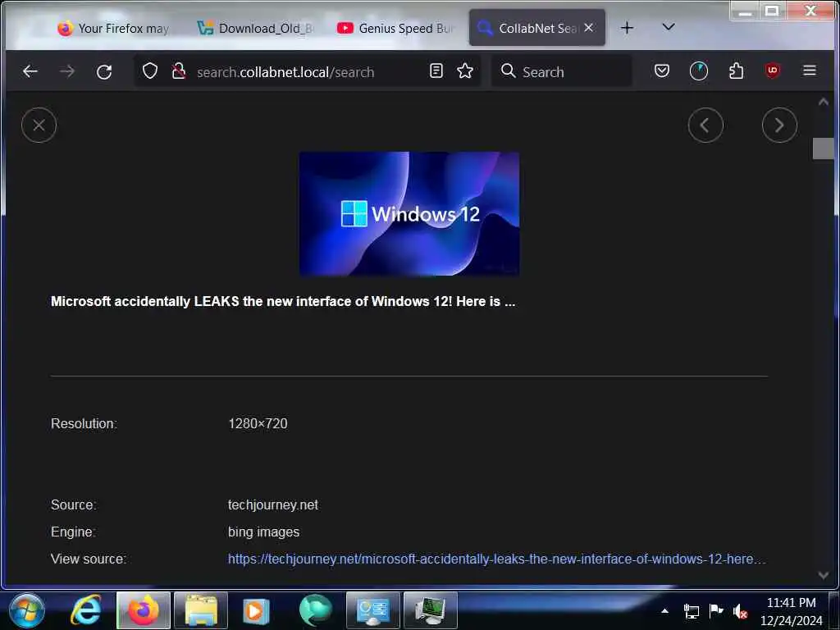Go back to the previous page

[x=30, y=71]
